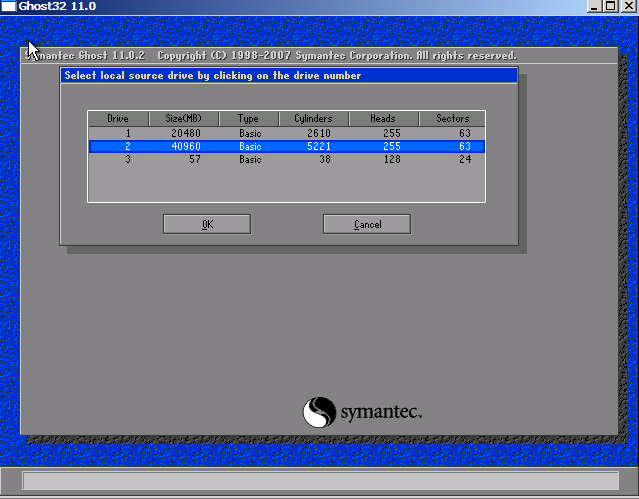Click the Type column header
Screen dimensions: 639x499
[249, 119]
